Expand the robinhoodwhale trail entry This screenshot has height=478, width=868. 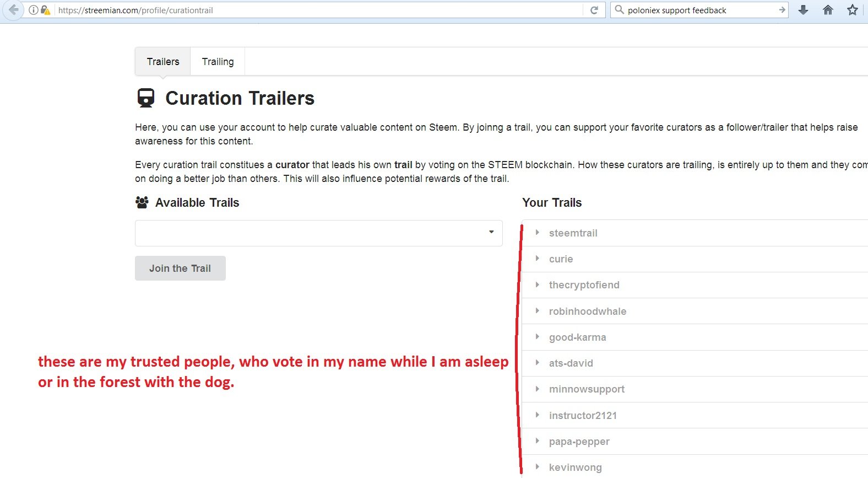click(x=695, y=311)
